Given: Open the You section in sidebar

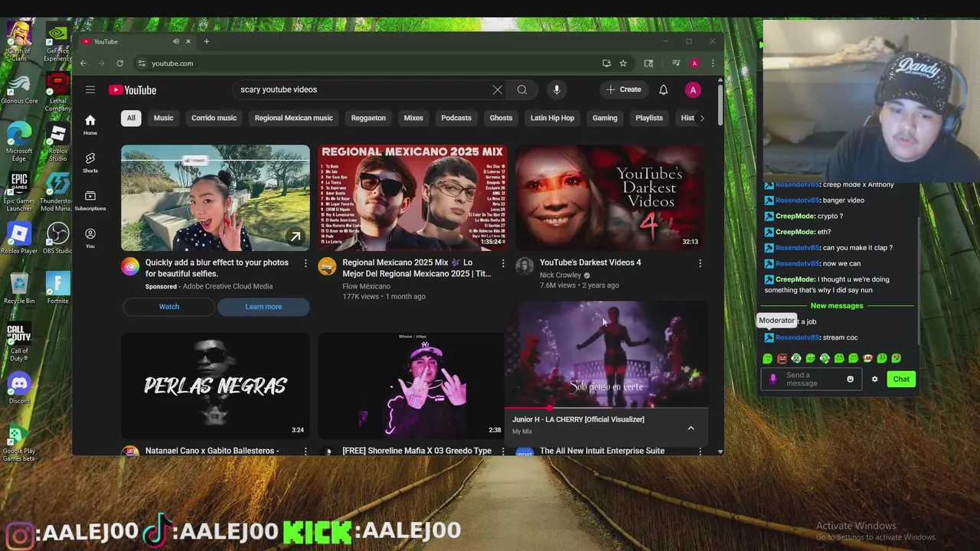Looking at the screenshot, I should [x=90, y=237].
